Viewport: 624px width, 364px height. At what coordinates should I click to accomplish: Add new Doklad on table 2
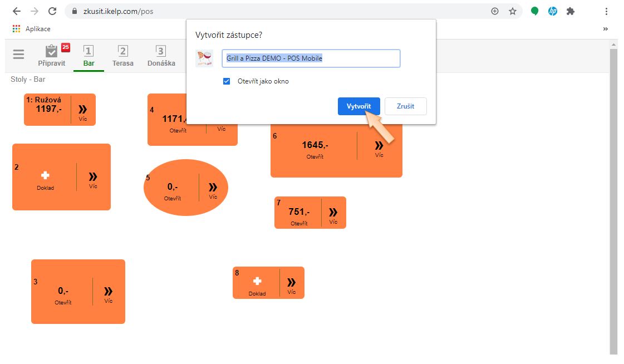pyautogui.click(x=45, y=178)
